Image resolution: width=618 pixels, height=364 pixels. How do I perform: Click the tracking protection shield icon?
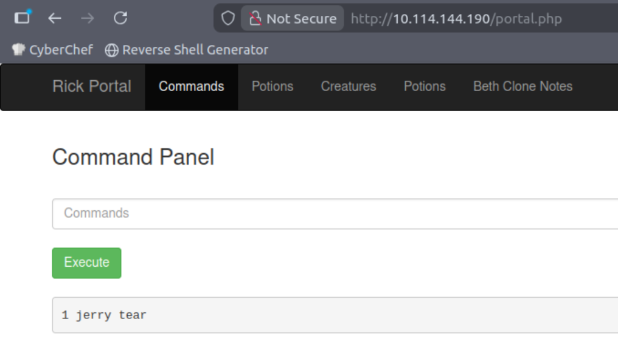(228, 18)
